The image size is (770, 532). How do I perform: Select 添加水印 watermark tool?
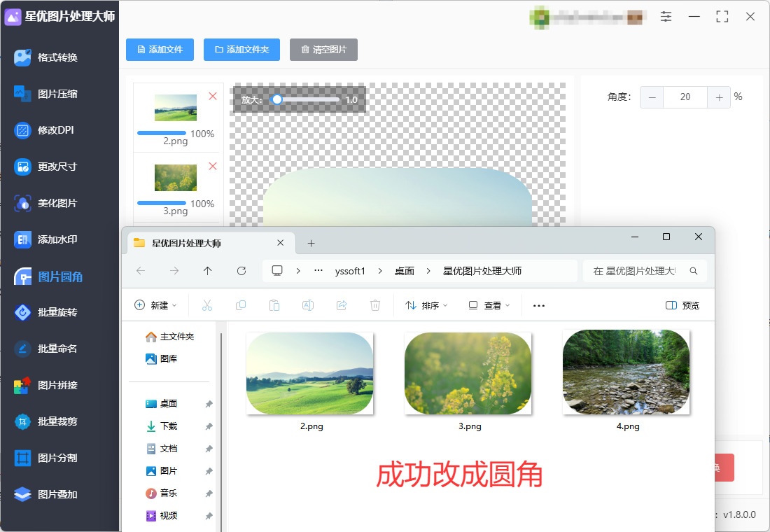45,239
